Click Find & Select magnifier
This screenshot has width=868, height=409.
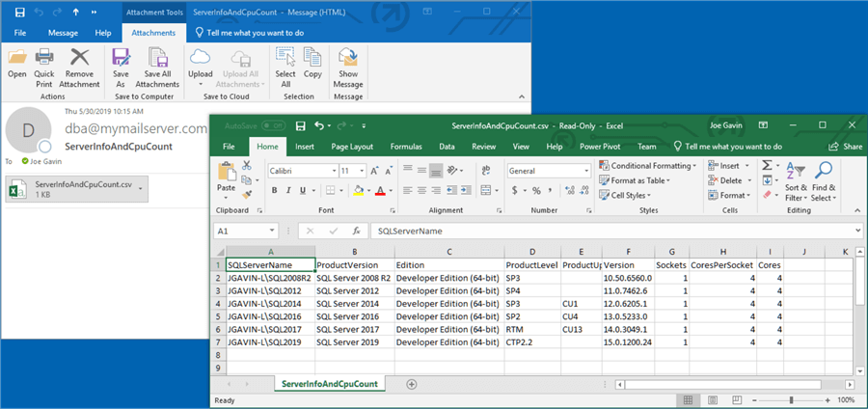[x=824, y=181]
